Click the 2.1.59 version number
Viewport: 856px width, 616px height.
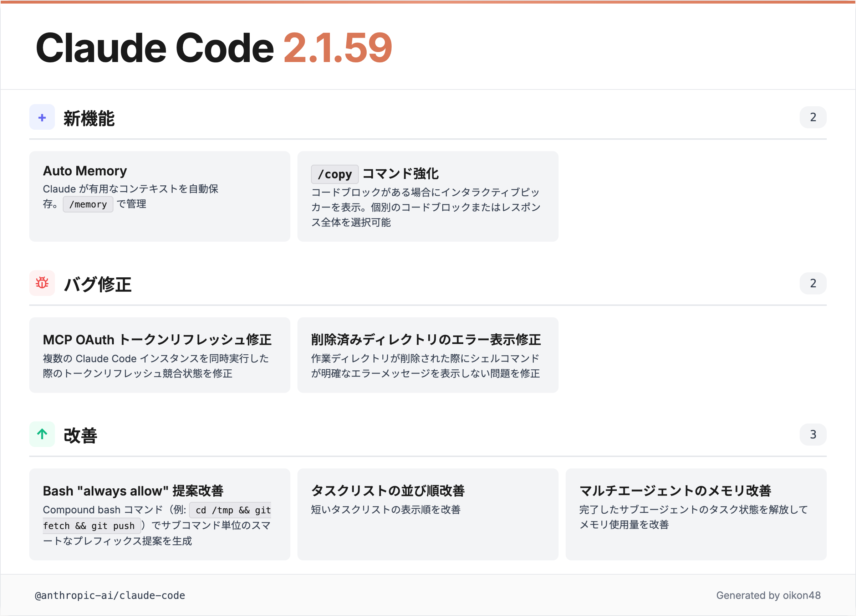[338, 48]
